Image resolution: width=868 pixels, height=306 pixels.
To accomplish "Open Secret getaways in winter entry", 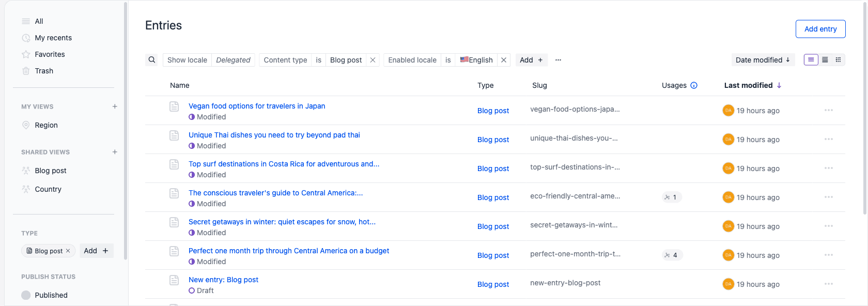I will coord(282,222).
